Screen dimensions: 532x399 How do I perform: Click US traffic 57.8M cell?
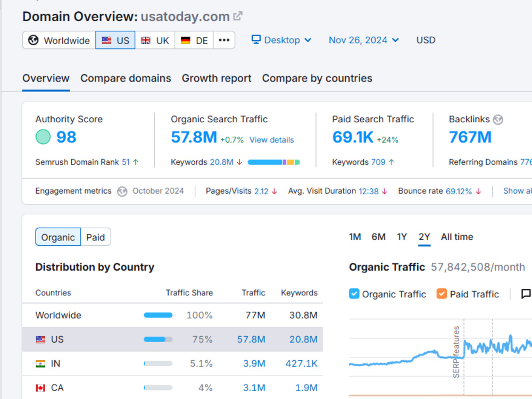coord(251,339)
